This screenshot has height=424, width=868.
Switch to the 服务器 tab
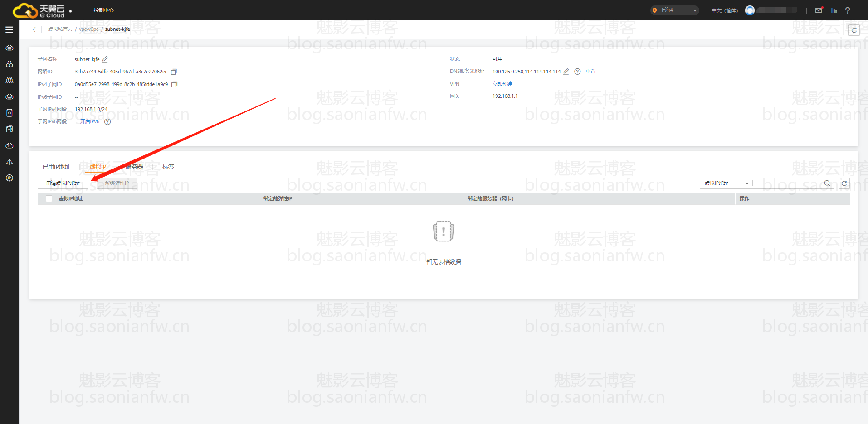(x=134, y=167)
